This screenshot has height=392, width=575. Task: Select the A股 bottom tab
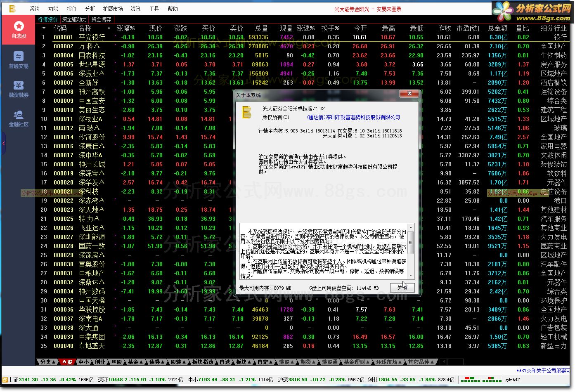click(x=67, y=362)
